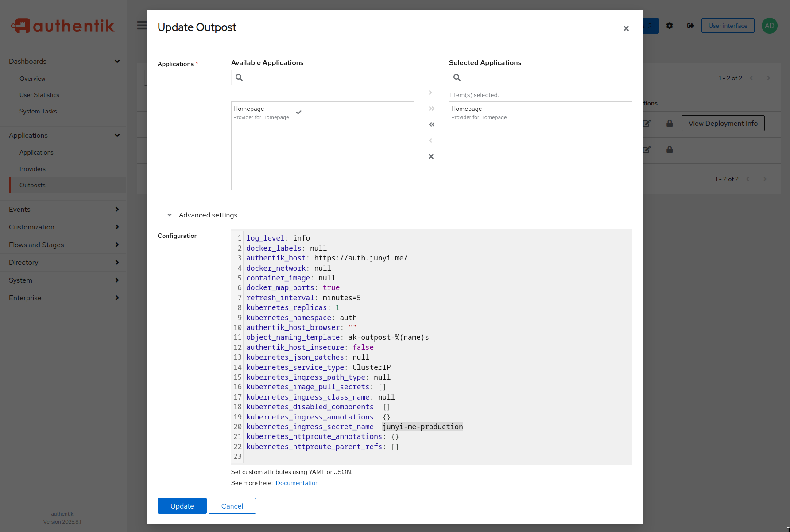Viewport: 790px width, 532px height.
Task: Click the sign out icon
Action: click(690, 26)
